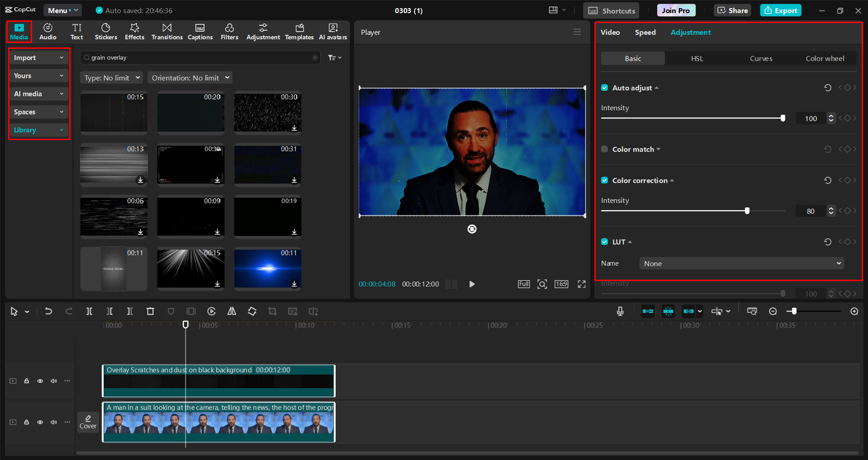This screenshot has height=460, width=868.
Task: Hide the overlay track with the eye toggle
Action: click(40, 381)
